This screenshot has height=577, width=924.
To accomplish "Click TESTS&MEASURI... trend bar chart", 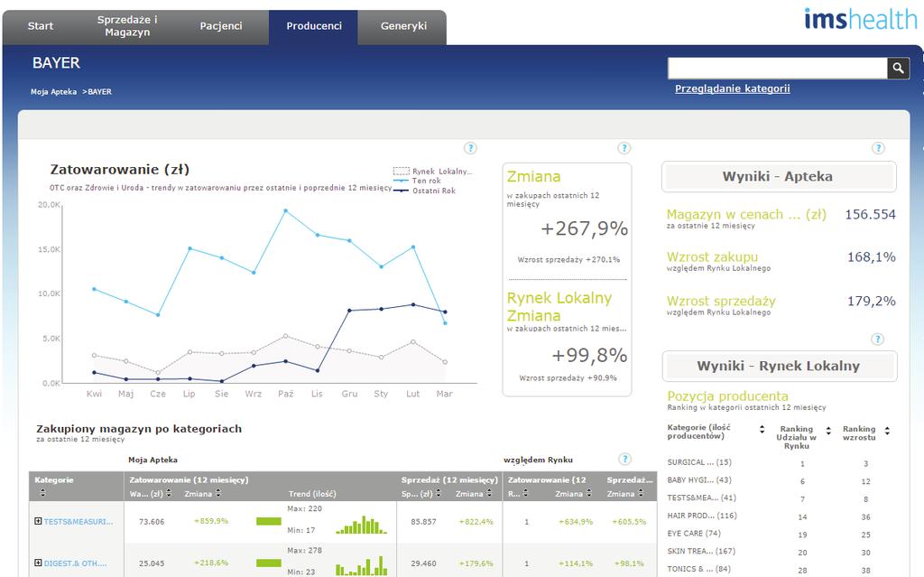I will tap(361, 524).
